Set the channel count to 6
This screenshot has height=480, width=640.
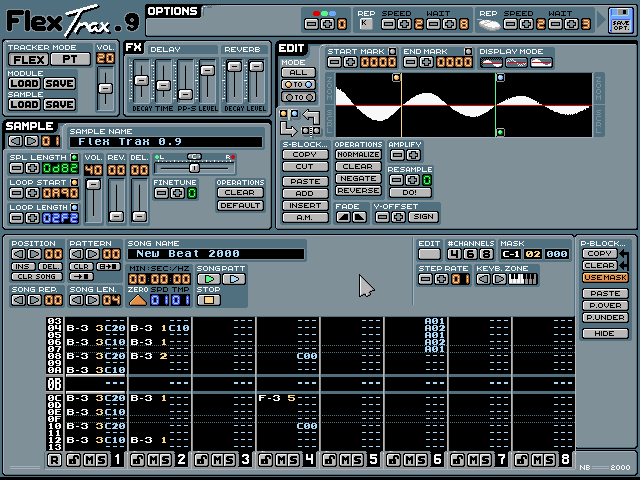pos(470,254)
